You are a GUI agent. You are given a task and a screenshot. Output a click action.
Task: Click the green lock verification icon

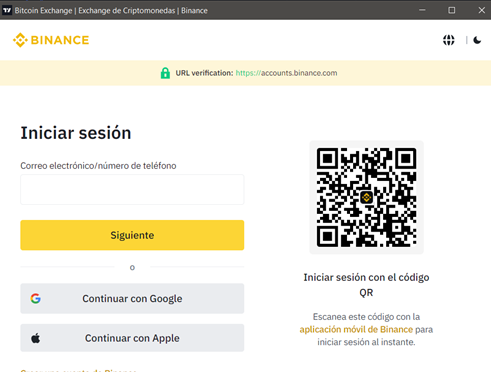165,73
